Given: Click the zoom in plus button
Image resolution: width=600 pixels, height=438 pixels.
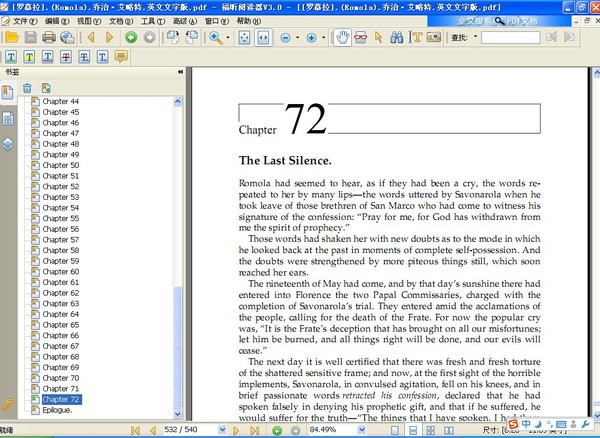Looking at the screenshot, I should 311,37.
